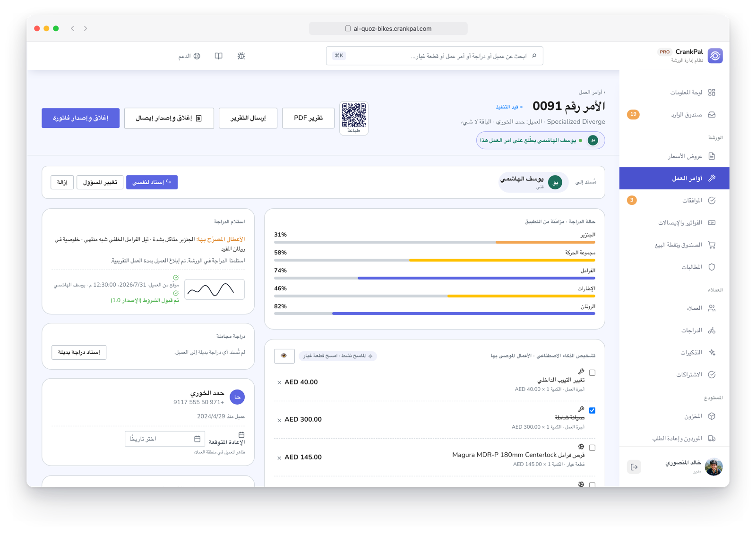Click the الجنزير 31% progress bar
Viewport: 756px width, 534px height.
(434, 242)
